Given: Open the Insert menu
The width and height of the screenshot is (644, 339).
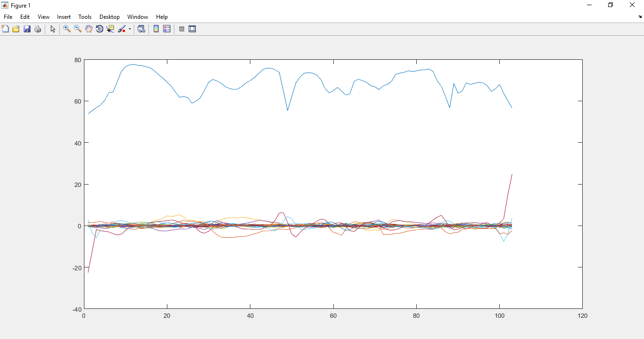Looking at the screenshot, I should [64, 16].
